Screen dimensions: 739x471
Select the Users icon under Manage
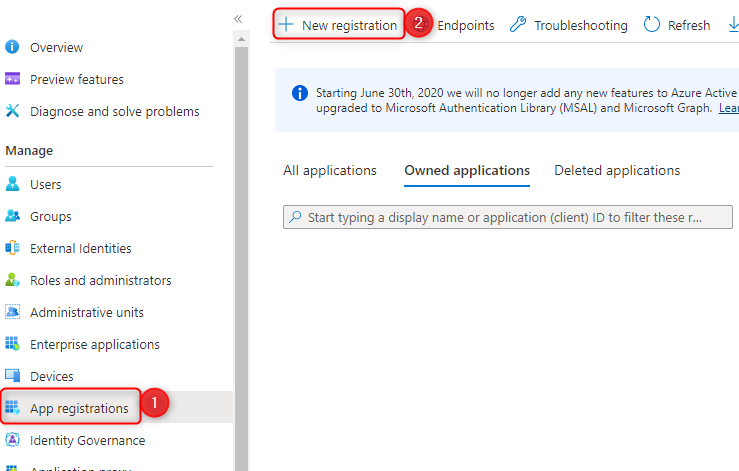tap(13, 184)
